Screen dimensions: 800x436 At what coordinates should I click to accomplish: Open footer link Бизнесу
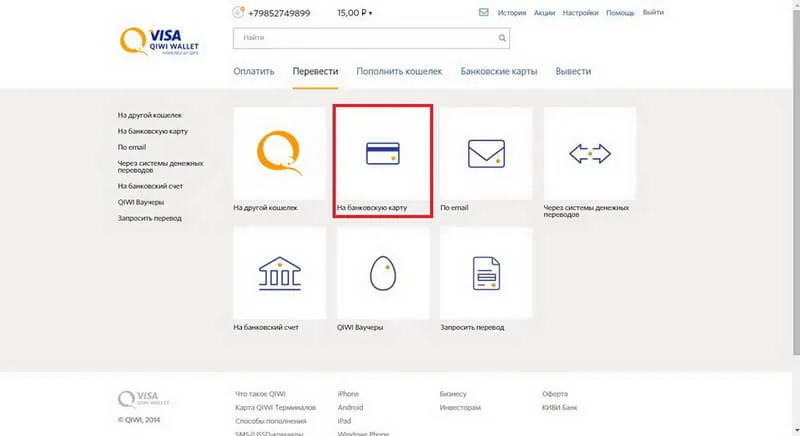coord(453,394)
